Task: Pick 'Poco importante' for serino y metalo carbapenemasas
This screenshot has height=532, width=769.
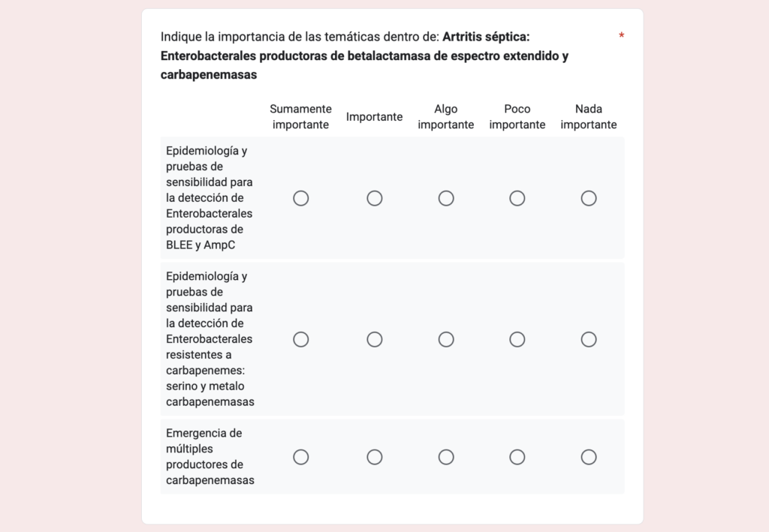Action: tap(517, 339)
